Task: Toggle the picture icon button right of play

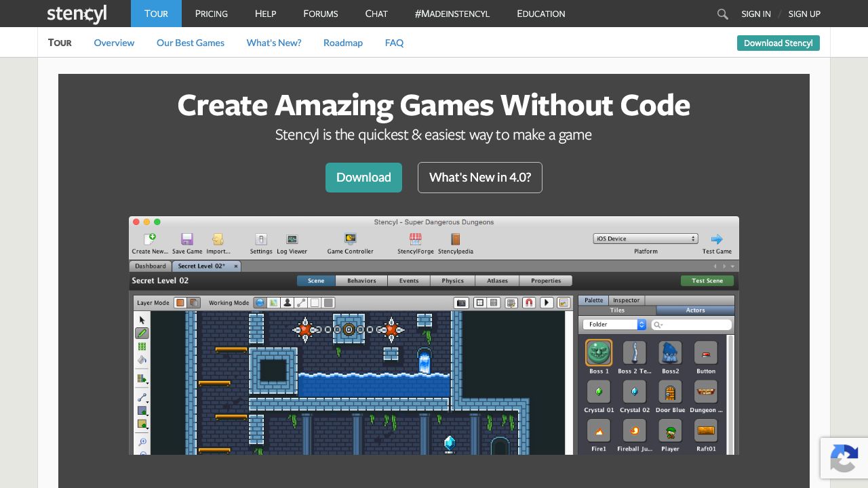Action: (564, 302)
